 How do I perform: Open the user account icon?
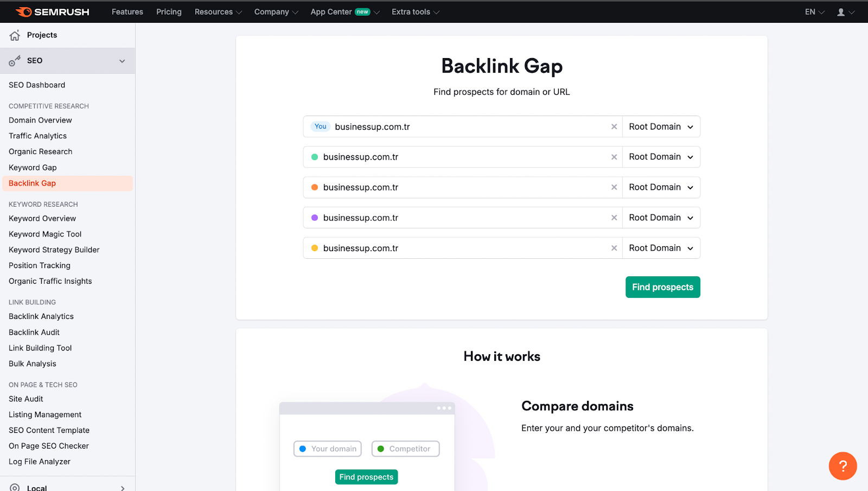point(841,12)
